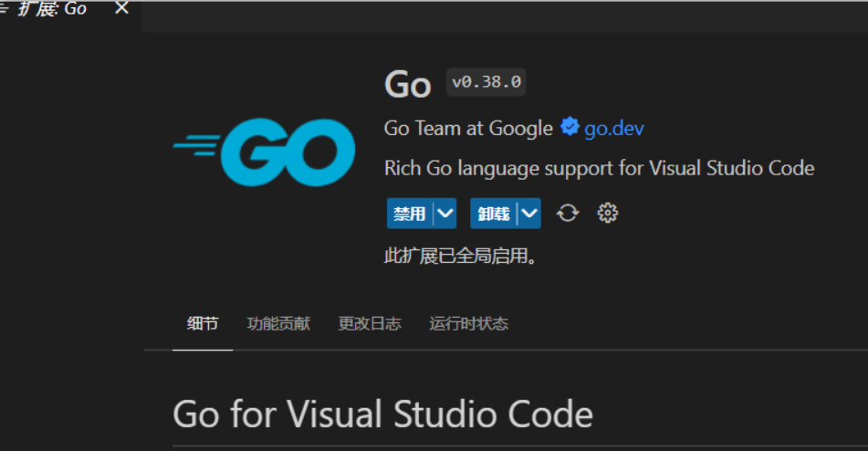Image resolution: width=868 pixels, height=451 pixels.
Task: Expand the 禁用 dropdown arrow
Action: [x=445, y=213]
